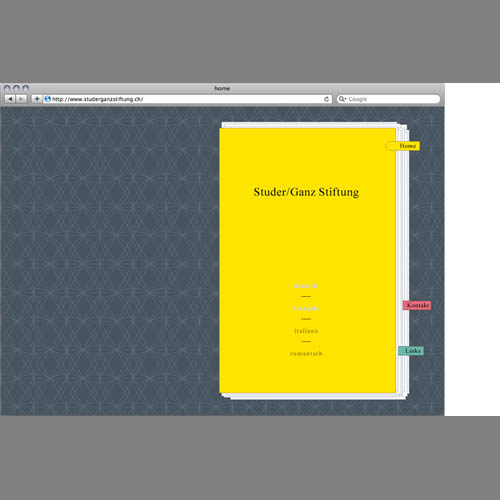Focus the URL address field
Viewport: 500px width, 500px height.
[x=187, y=99]
